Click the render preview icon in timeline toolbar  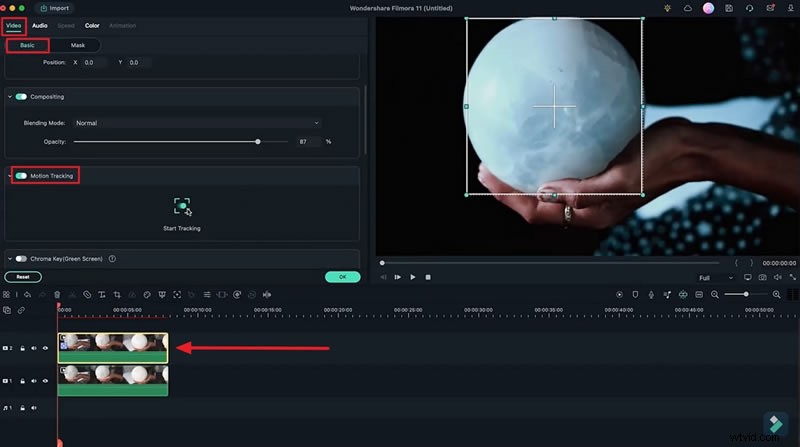click(619, 294)
